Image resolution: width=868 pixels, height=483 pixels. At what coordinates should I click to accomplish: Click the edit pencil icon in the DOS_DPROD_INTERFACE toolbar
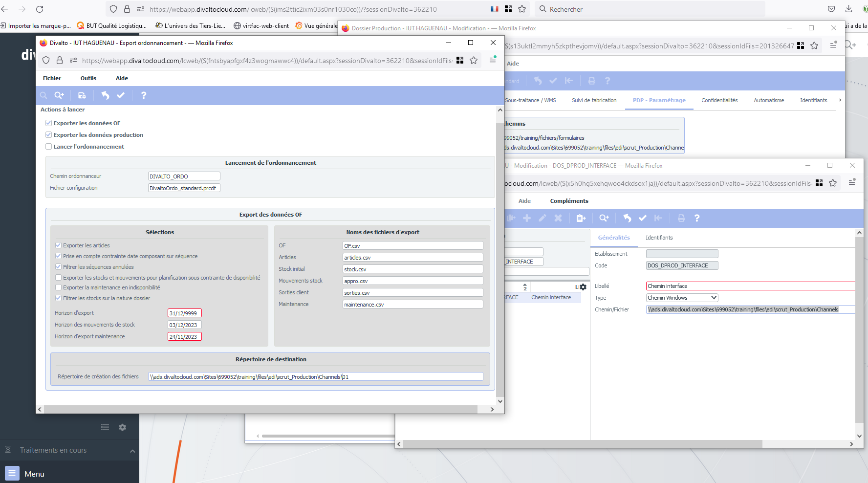tap(542, 218)
